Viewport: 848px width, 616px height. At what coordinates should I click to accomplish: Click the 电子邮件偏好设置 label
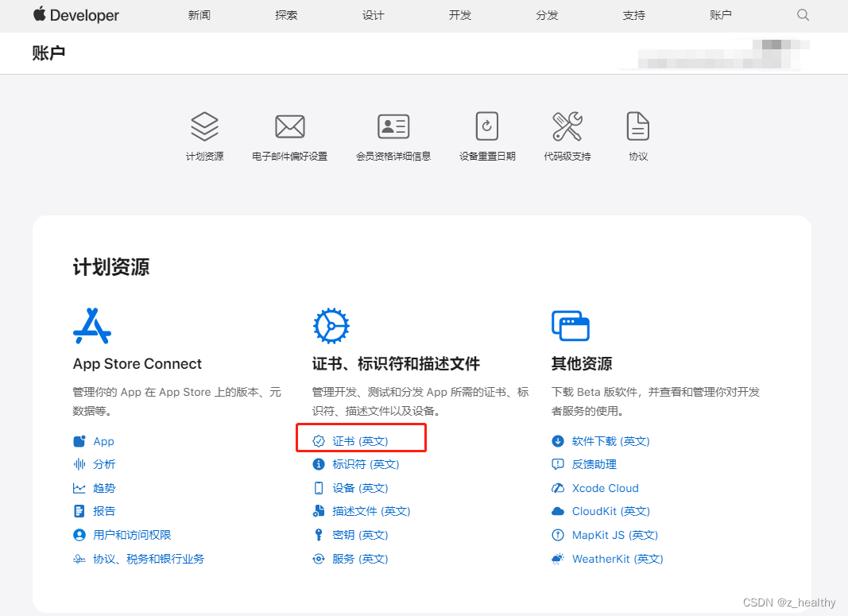[290, 157]
